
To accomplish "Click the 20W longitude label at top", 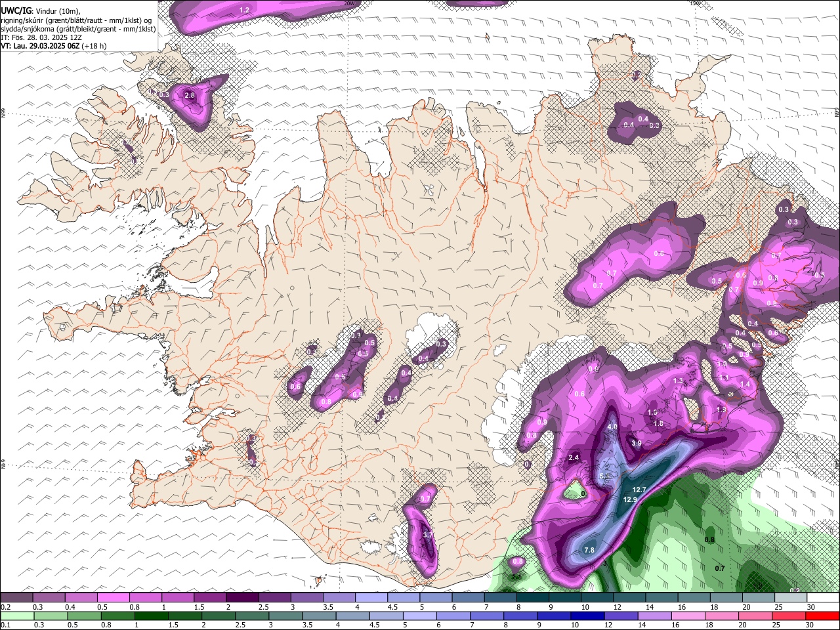I will click(x=349, y=3).
